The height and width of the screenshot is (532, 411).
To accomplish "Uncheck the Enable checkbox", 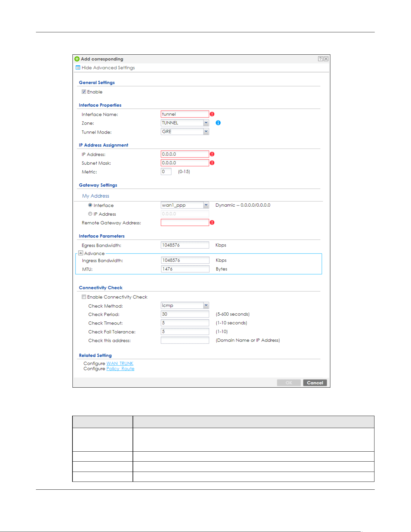I will click(x=84, y=92).
